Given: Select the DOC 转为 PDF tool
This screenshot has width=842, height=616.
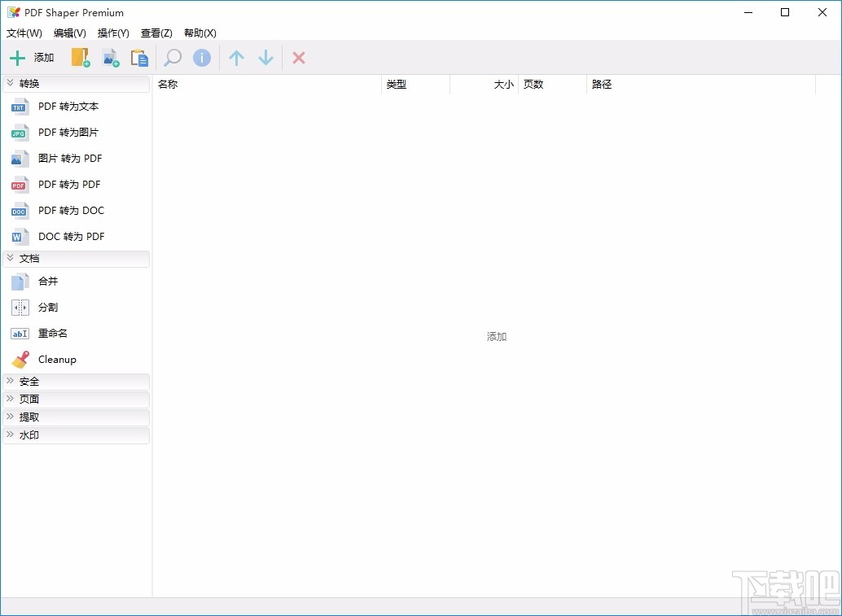Looking at the screenshot, I should pos(71,236).
